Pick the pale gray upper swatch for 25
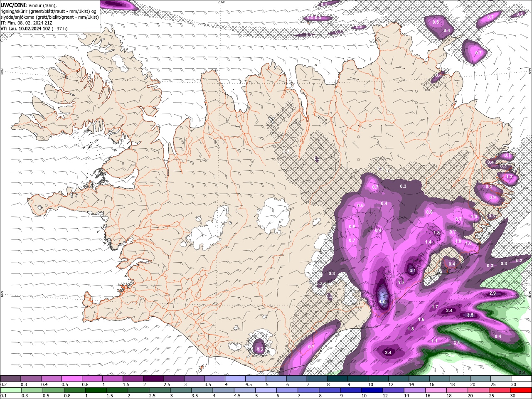Image resolution: width=532 pixels, height=399 pixels. coord(501,379)
